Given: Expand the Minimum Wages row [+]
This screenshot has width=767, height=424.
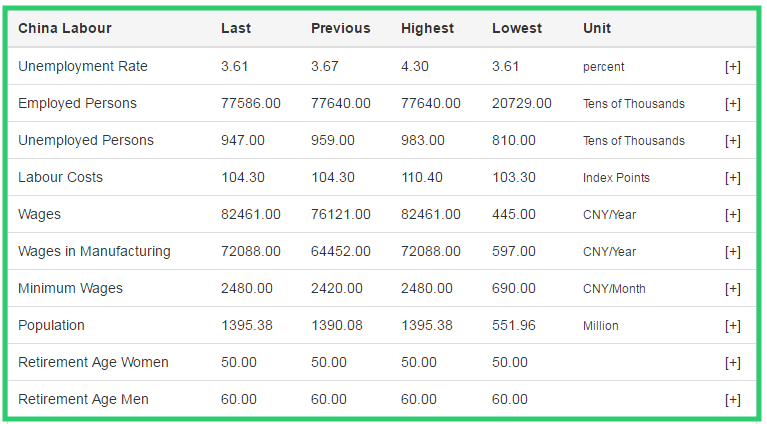Looking at the screenshot, I should (732, 289).
